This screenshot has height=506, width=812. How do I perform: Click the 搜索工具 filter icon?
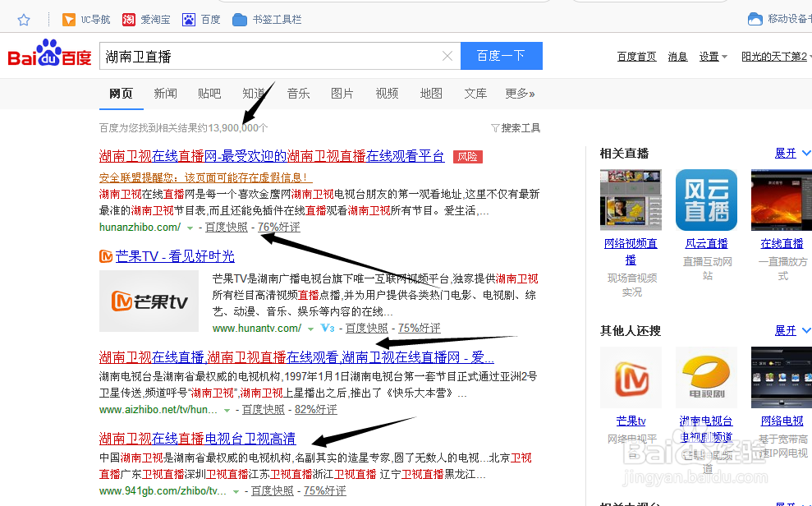[495, 128]
